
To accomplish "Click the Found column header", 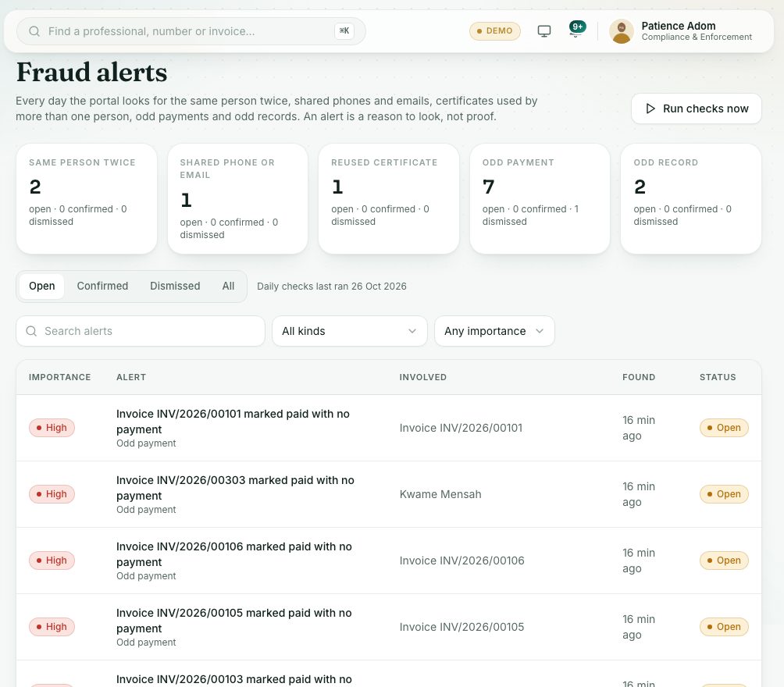I will pyautogui.click(x=639, y=377).
